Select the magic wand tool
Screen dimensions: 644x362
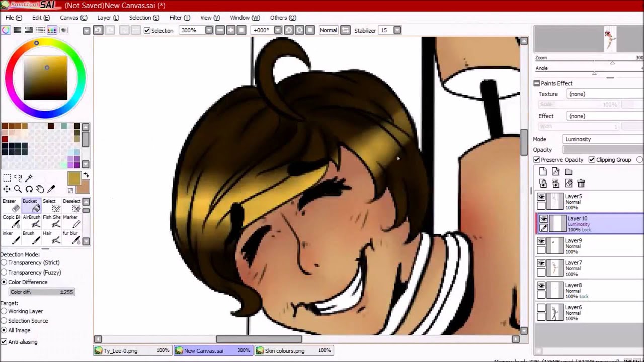pyautogui.click(x=29, y=178)
